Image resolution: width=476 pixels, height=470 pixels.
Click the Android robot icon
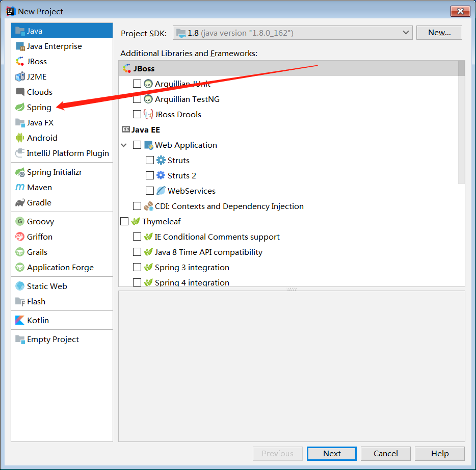20,138
